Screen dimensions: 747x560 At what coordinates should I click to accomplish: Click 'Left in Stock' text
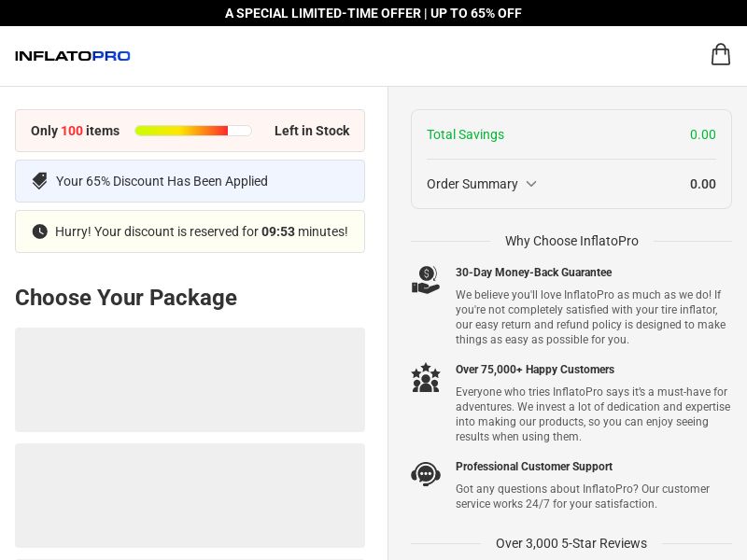point(312,131)
